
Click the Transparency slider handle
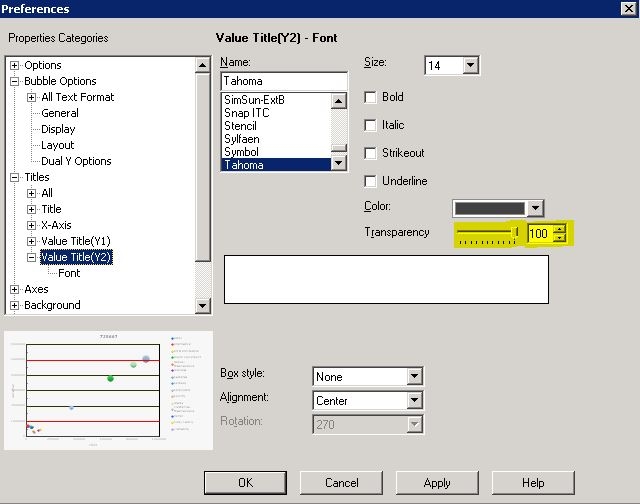pos(517,233)
